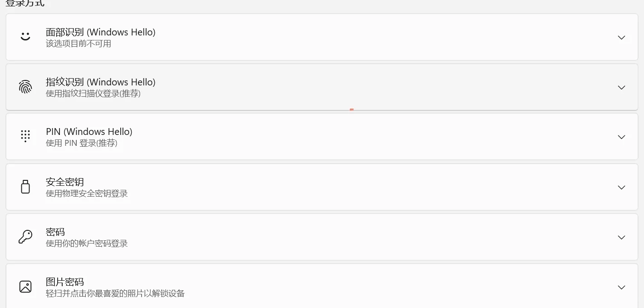This screenshot has width=644, height=308.
Task: Expand the 安全密钥 chevron arrow
Action: 621,187
